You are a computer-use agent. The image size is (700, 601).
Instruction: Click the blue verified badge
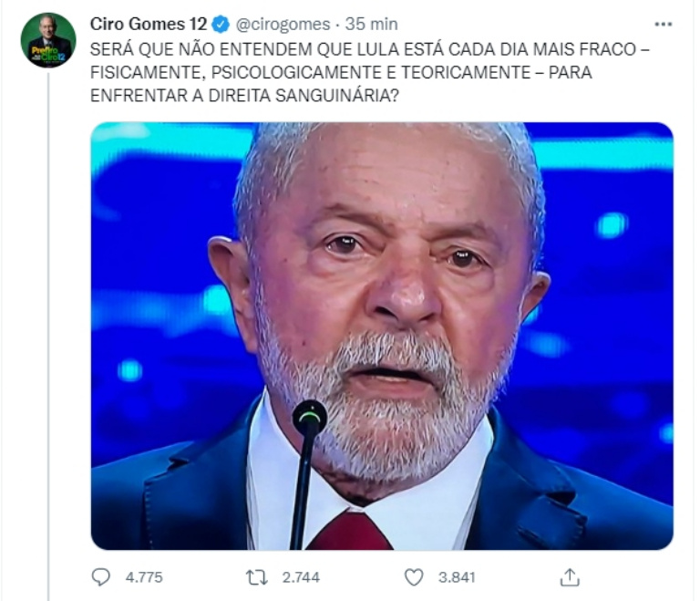(x=221, y=24)
